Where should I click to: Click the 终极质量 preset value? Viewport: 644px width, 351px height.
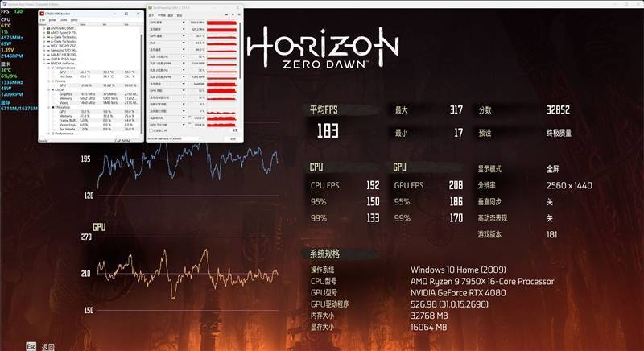[559, 133]
